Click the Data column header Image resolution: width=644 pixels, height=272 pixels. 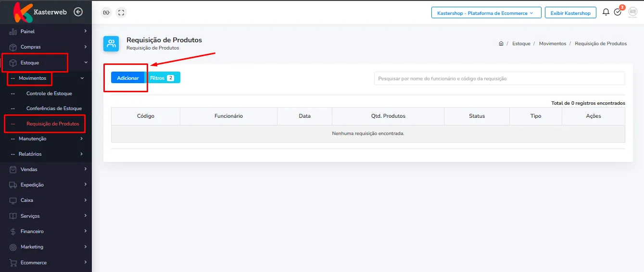pyautogui.click(x=304, y=116)
